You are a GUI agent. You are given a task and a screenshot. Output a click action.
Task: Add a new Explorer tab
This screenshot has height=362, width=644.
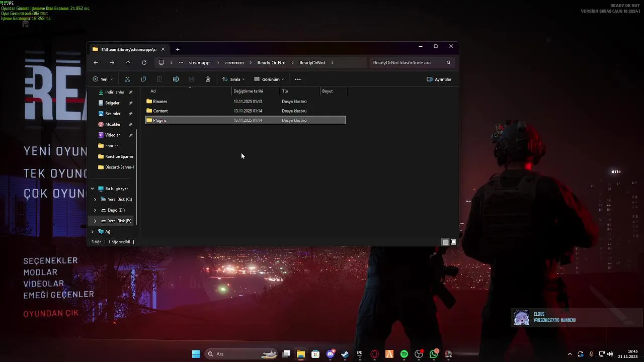click(178, 49)
